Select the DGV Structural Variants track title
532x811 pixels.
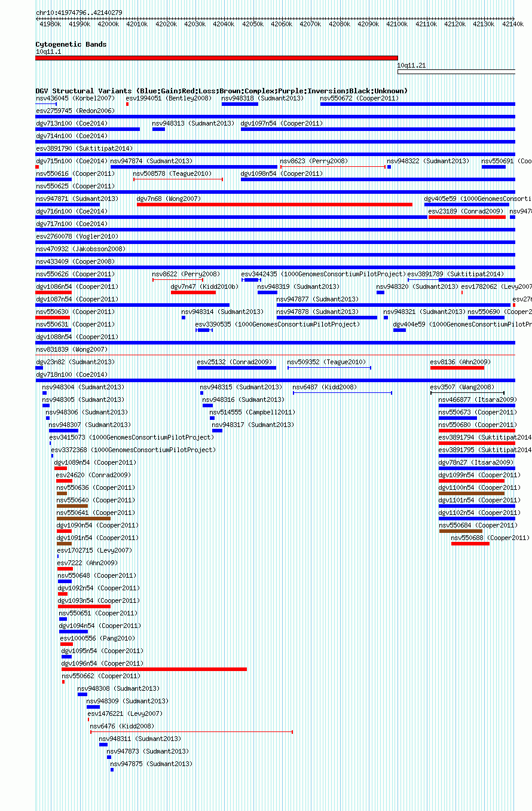[x=222, y=91]
